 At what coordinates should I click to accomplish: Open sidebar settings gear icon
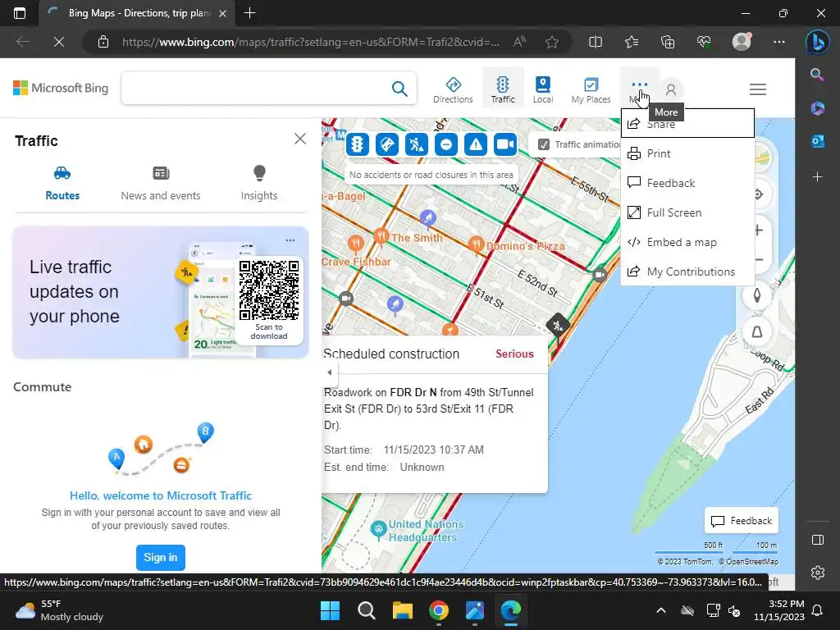pyautogui.click(x=818, y=573)
